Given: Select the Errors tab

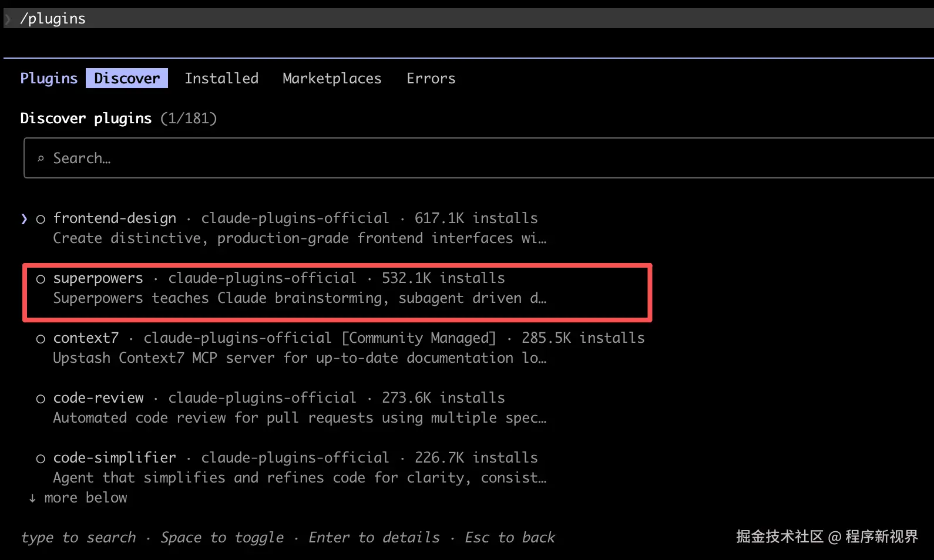Looking at the screenshot, I should (x=431, y=78).
